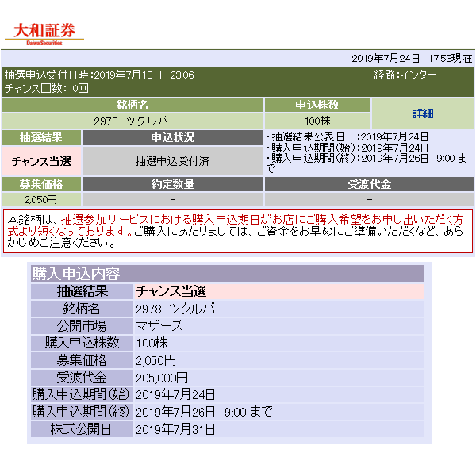The height and width of the screenshot is (476, 476).
Task: Click the 経路:インター text
Action: [x=405, y=75]
